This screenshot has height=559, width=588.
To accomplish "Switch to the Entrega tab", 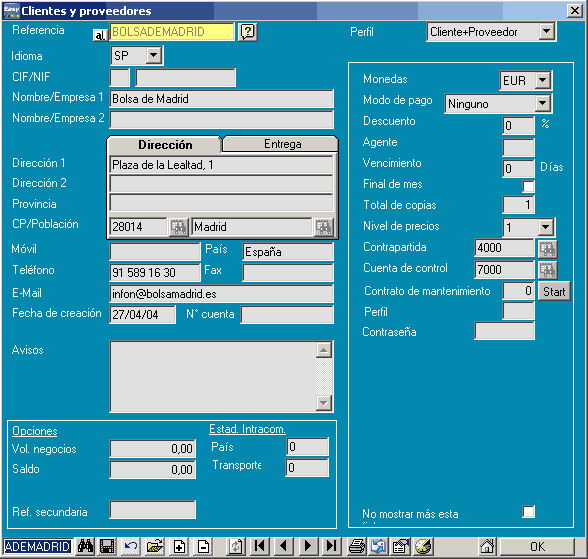I will 282,144.
